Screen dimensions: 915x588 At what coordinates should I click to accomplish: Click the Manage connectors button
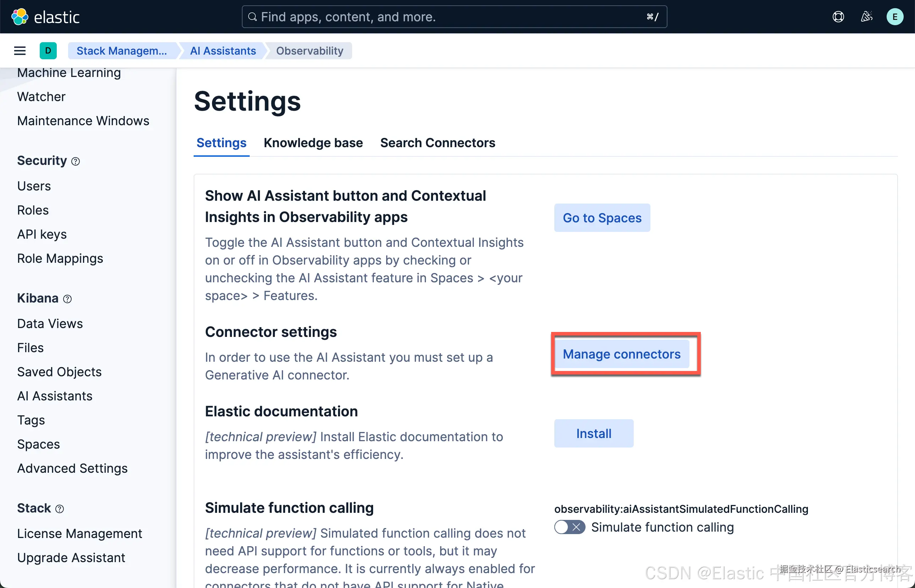point(621,354)
